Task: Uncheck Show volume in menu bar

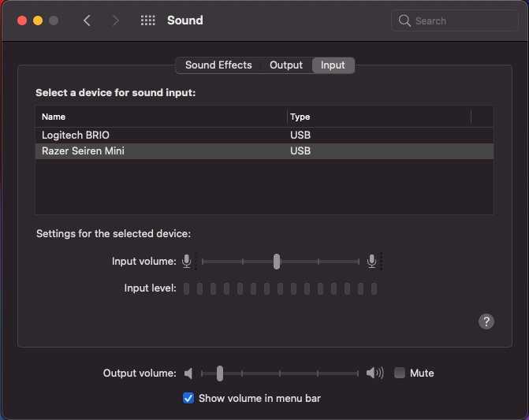Action: 188,398
